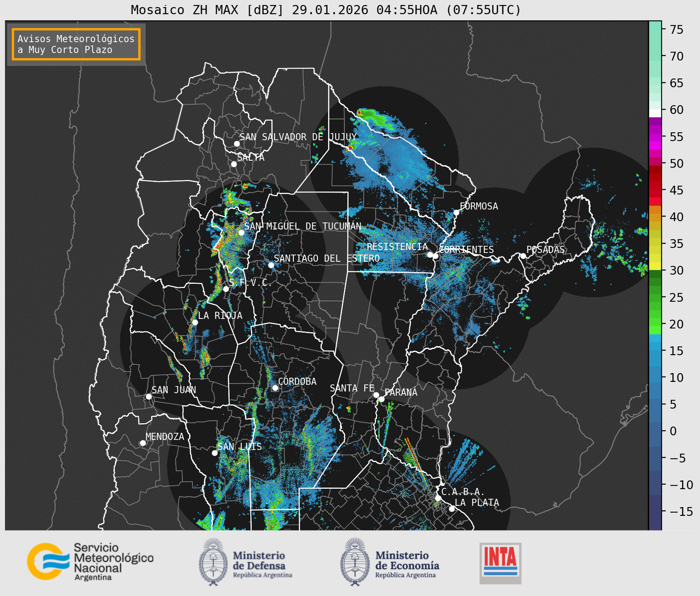
Task: Click the Avisos Meteorológicos a Muy Corto Plazo box
Action: [x=76, y=44]
